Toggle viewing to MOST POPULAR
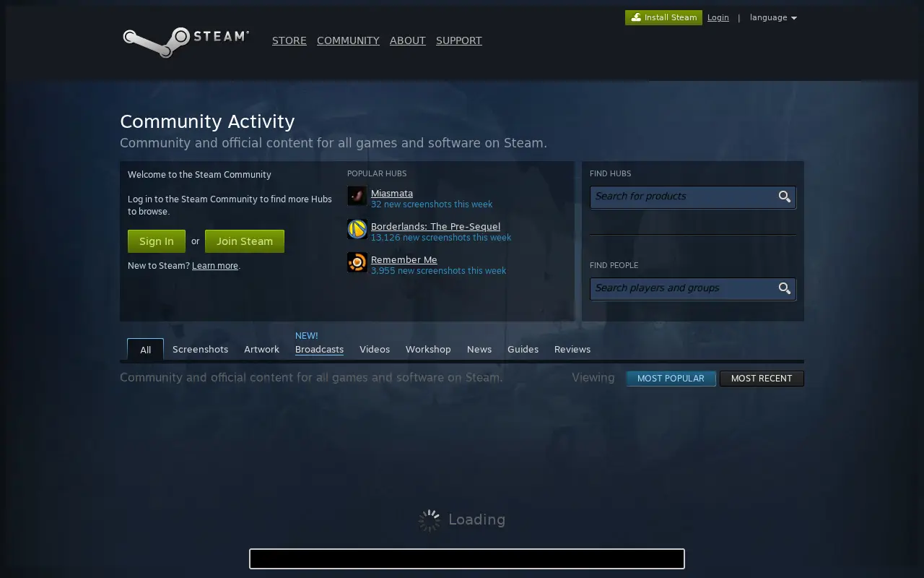This screenshot has height=578, width=924. coord(671,379)
